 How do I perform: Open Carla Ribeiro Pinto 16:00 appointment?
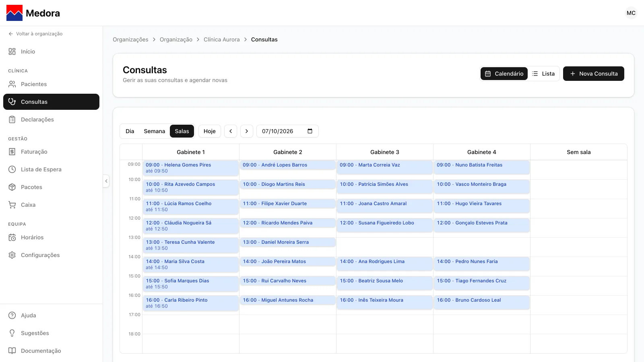(191, 303)
